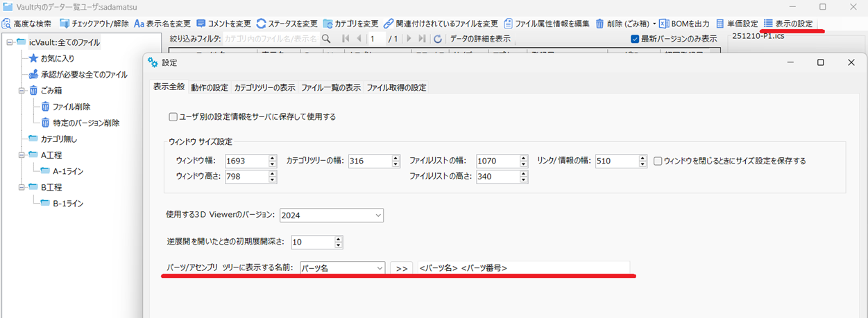
Task: Adjust カテゴリツリーの幅 spinner arrows
Action: pyautogui.click(x=395, y=161)
